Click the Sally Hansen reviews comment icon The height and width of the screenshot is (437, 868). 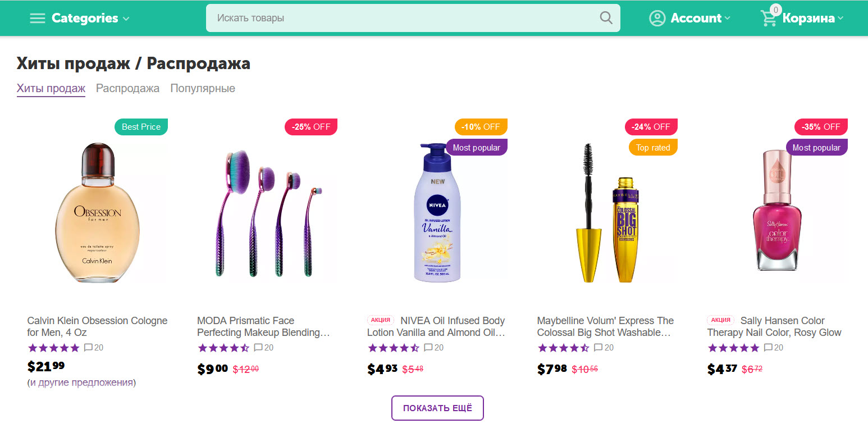768,348
